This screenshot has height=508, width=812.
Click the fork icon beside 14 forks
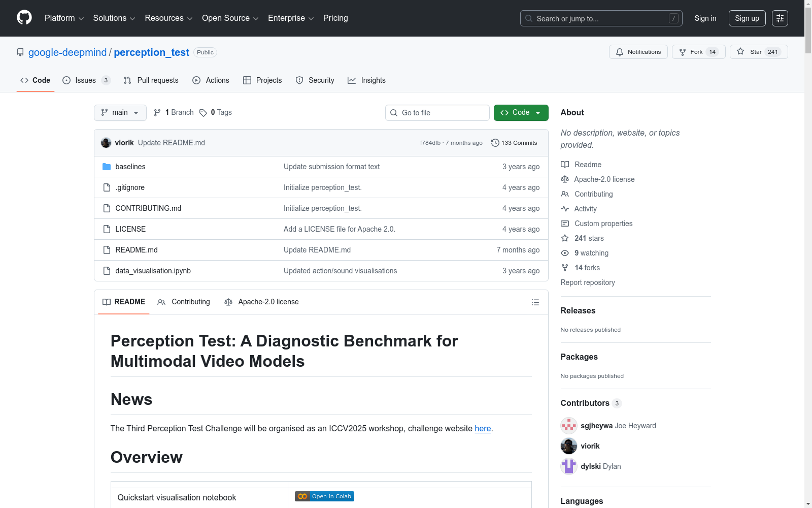point(565,268)
